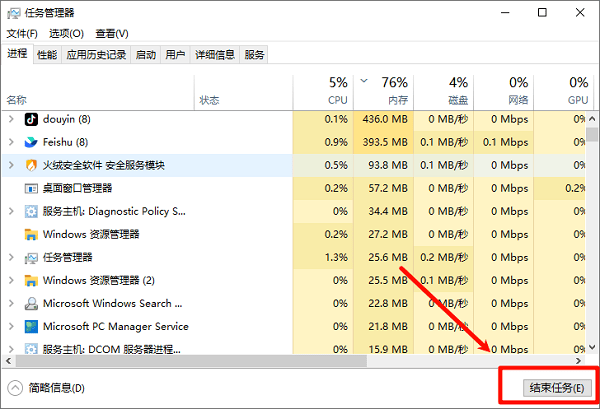Click the DCOM 服务器进程 gear icon
This screenshot has width=600, height=409.
[31, 349]
